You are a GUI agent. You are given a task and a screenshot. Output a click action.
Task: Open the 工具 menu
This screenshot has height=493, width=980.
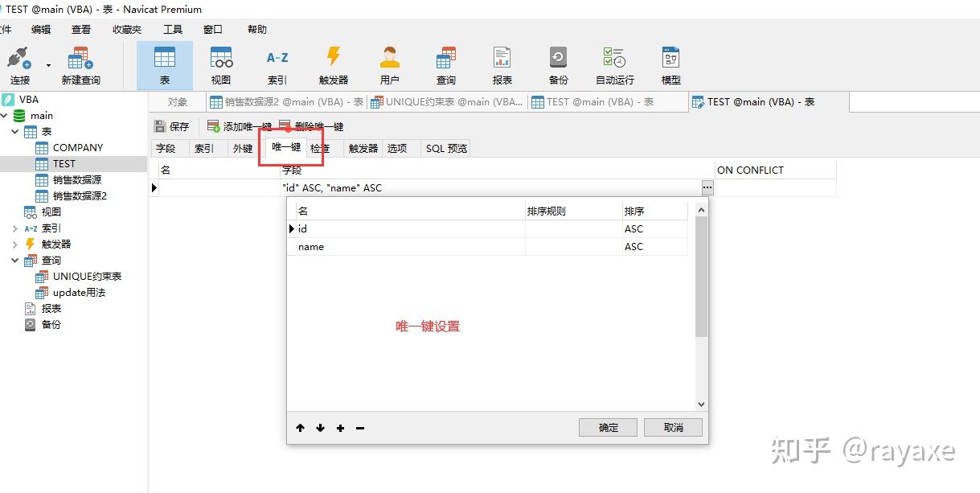172,29
